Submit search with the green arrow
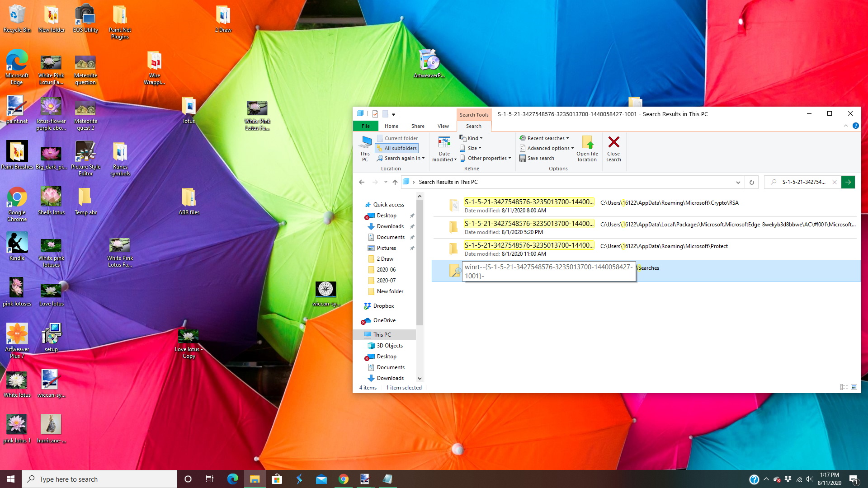This screenshot has width=868, height=488. tap(848, 182)
